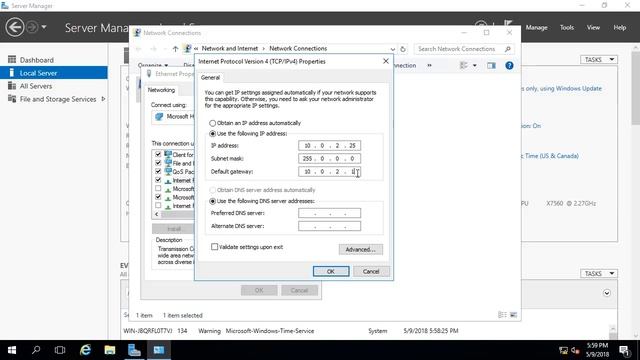
Task: Uncheck File and Printer Sharing item
Action: [158, 163]
